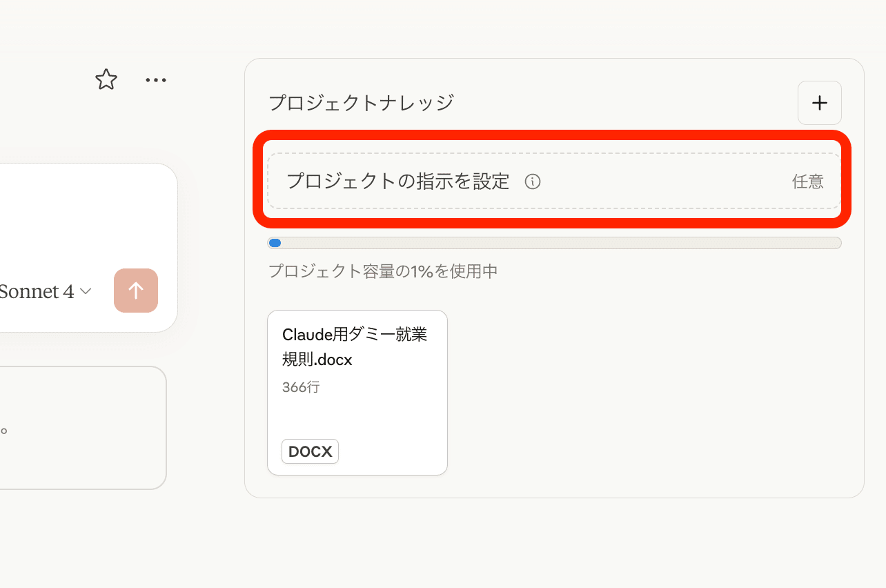Click the 366行 line count text
Image resolution: width=886 pixels, height=588 pixels.
pos(301,387)
